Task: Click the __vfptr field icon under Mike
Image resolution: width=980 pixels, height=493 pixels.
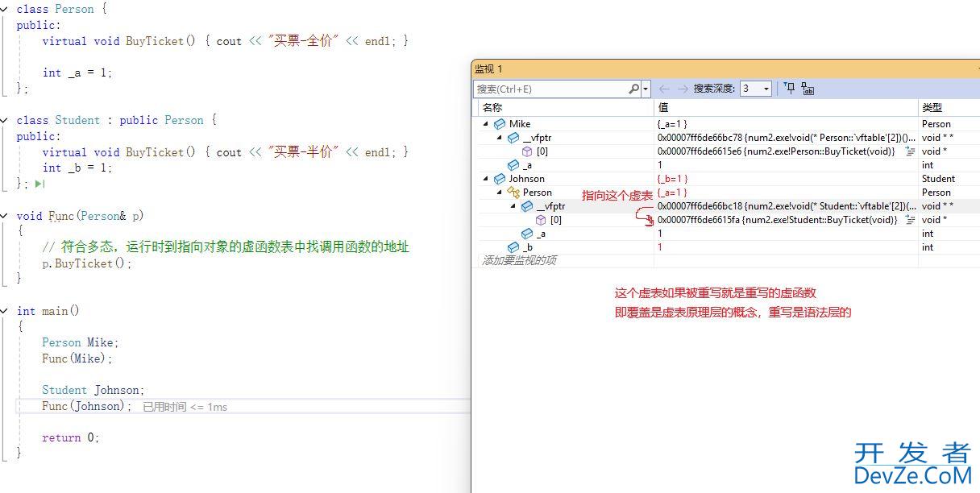Action: click(x=513, y=138)
